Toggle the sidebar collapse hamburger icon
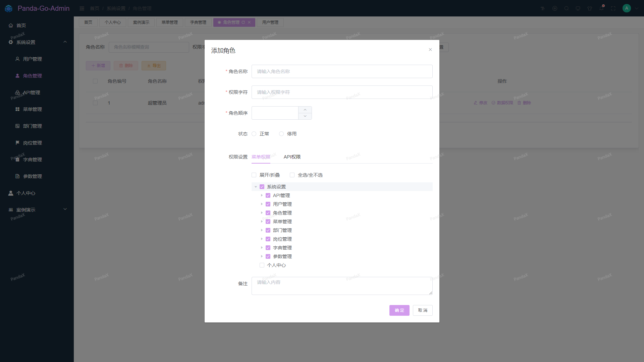644x362 pixels. [x=82, y=8]
